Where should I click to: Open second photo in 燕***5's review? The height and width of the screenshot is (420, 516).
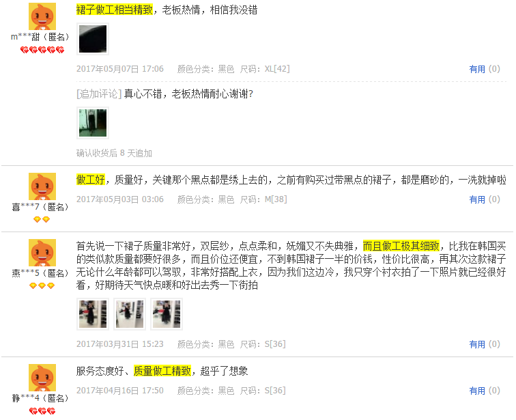tap(130, 314)
